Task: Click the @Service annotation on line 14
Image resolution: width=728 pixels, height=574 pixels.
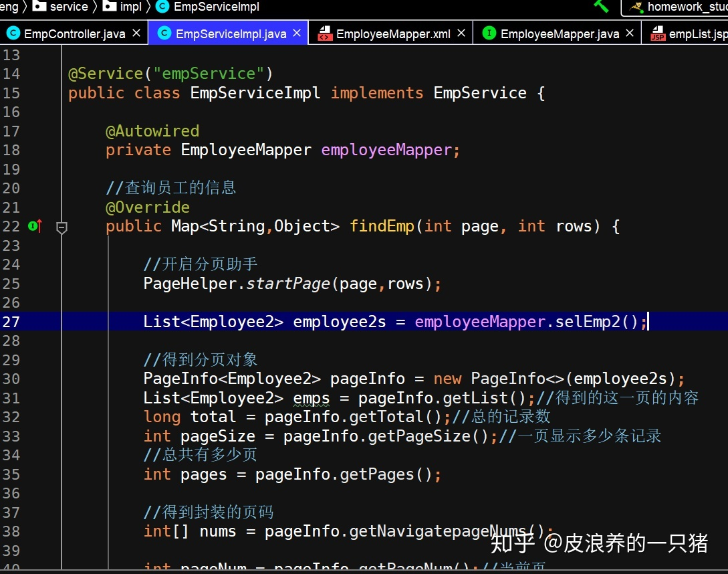Action: coord(106,74)
